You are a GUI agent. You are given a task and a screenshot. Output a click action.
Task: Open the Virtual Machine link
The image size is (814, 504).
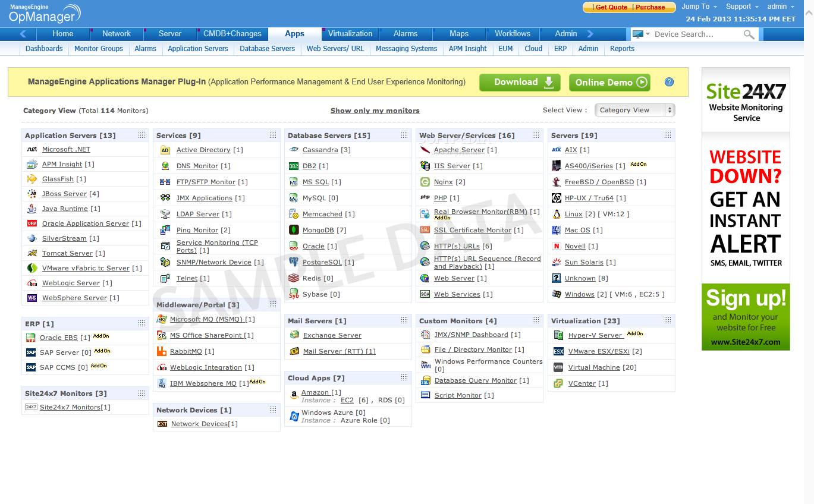point(594,367)
